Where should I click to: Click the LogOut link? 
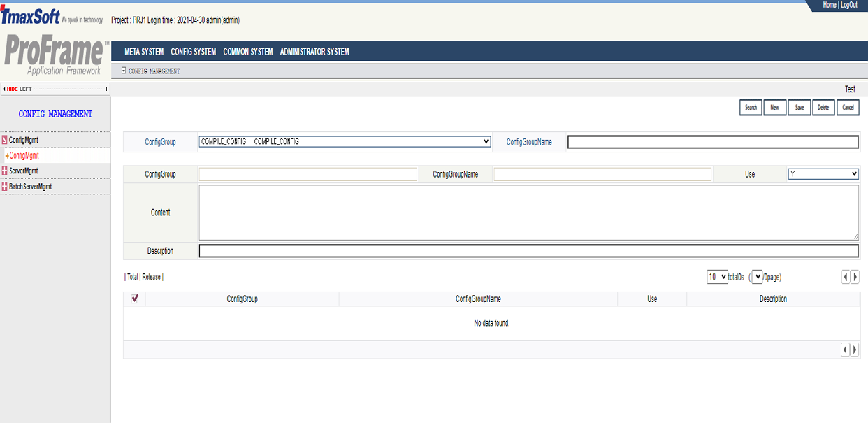(x=849, y=5)
